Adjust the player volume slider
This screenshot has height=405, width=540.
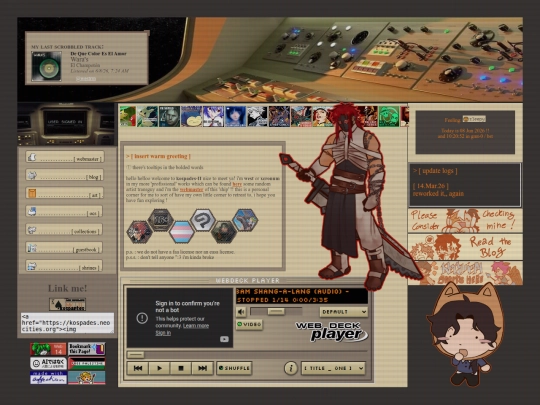click(x=276, y=312)
